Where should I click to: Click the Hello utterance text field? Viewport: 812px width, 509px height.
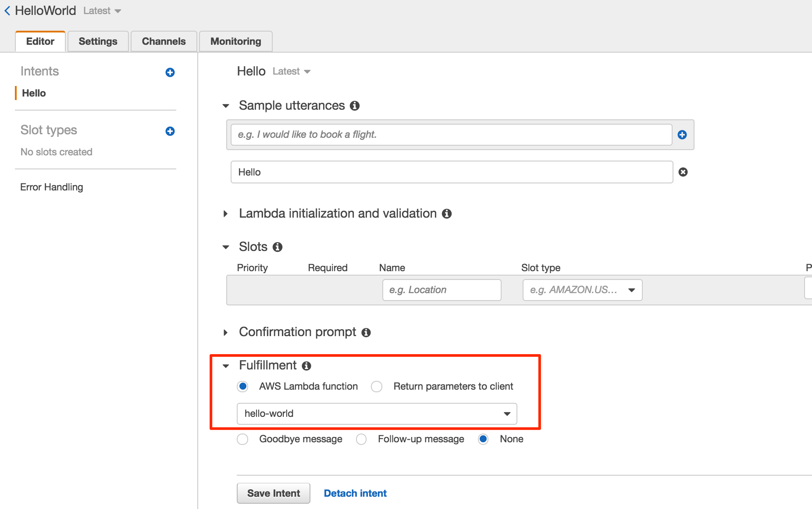tap(452, 172)
